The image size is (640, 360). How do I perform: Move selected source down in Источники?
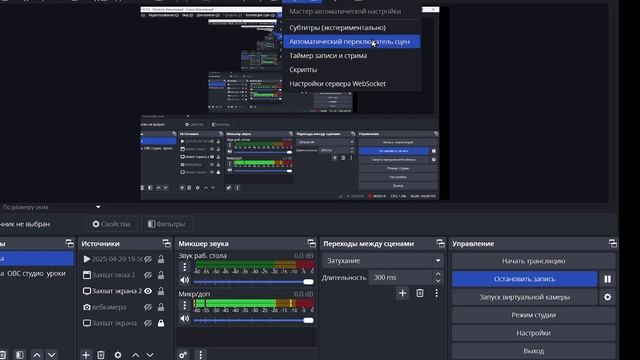(150, 355)
